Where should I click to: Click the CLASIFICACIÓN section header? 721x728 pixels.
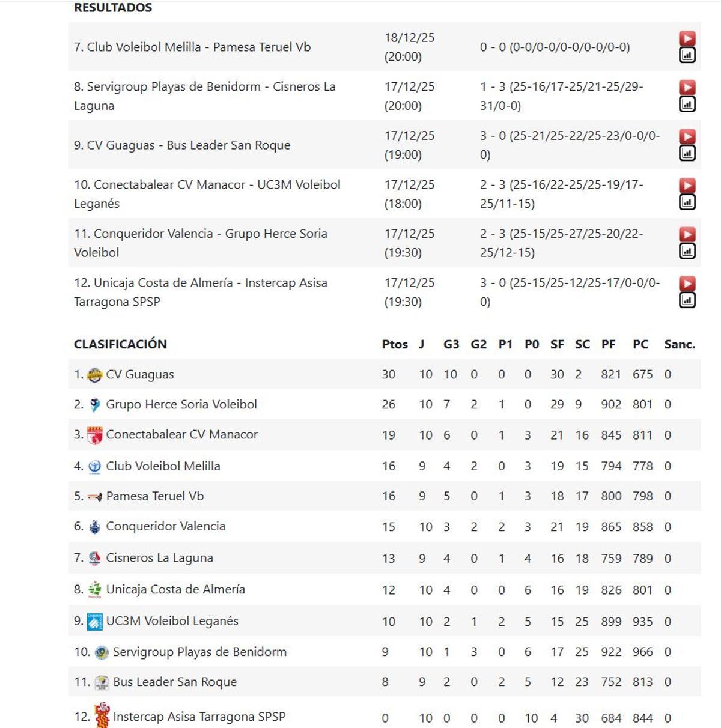[x=120, y=344]
